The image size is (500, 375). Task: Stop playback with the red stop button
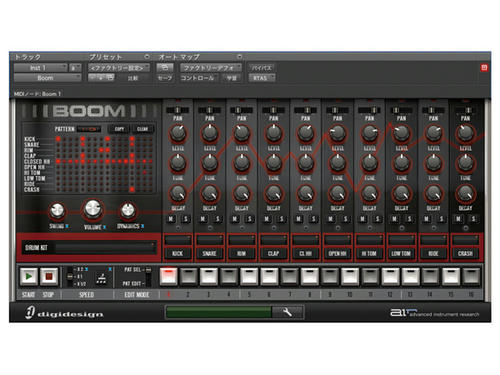pyautogui.click(x=49, y=276)
